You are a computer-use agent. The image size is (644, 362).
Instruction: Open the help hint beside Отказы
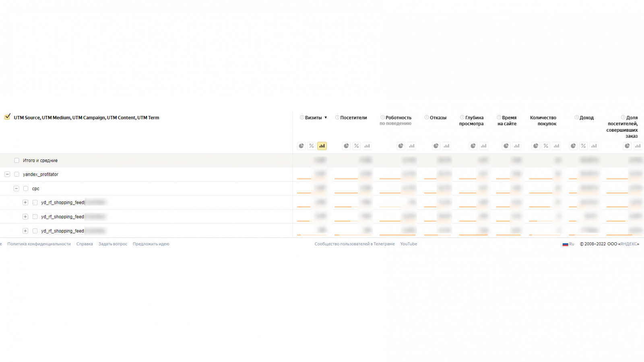[x=427, y=118]
